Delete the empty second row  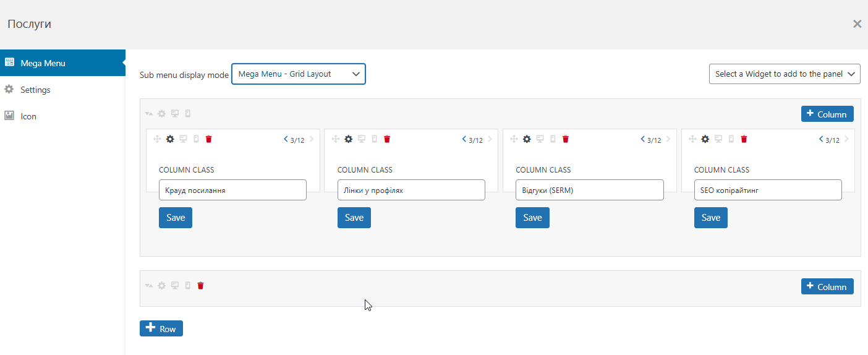200,286
